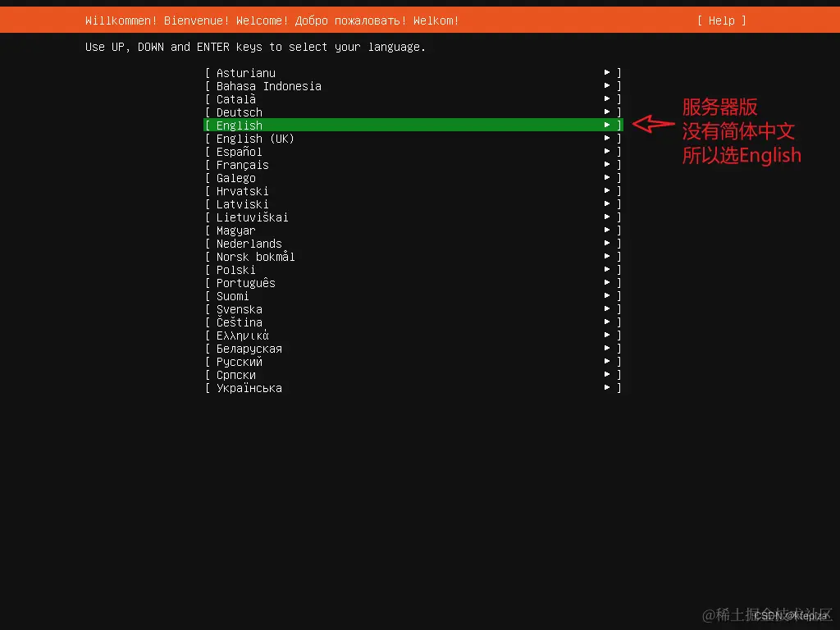This screenshot has width=840, height=630.
Task: Choose Català from the language list
Action: tap(413, 98)
